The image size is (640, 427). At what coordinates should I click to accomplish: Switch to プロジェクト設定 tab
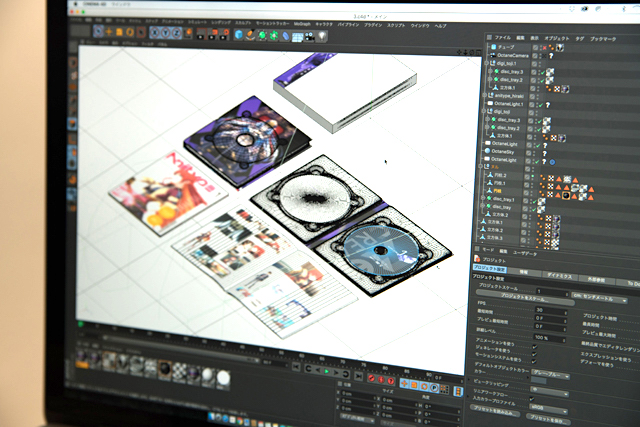tap(490, 269)
